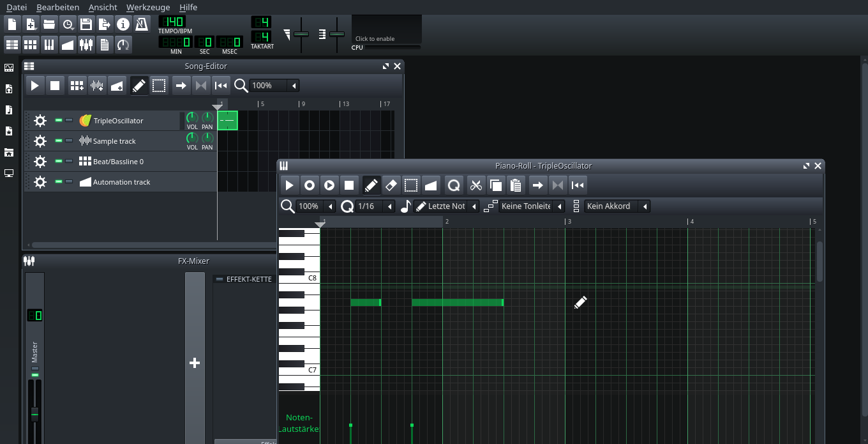Viewport: 868px width, 444px height.
Task: Open the FX-Mixer via its toolbar icon
Action: (x=86, y=44)
